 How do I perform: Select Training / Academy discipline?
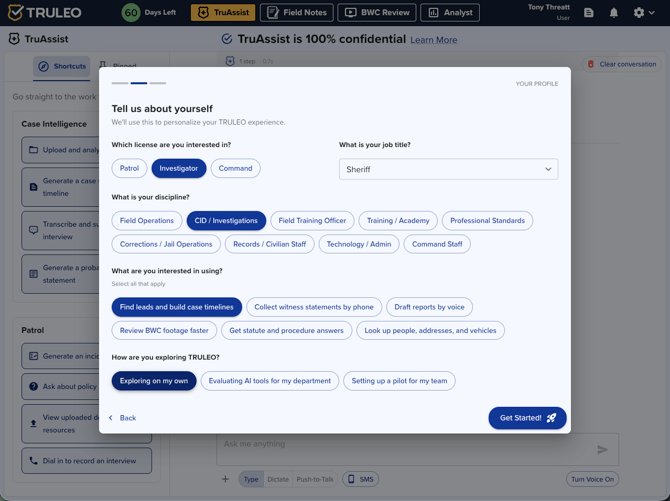pyautogui.click(x=398, y=221)
